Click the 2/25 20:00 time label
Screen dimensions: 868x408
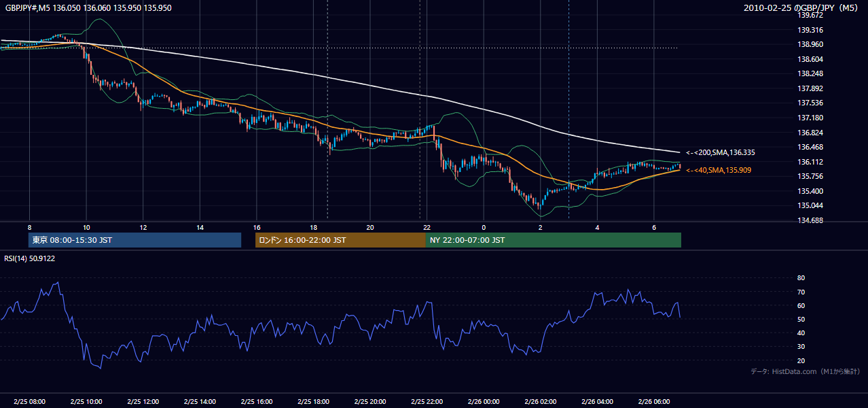[369, 402]
